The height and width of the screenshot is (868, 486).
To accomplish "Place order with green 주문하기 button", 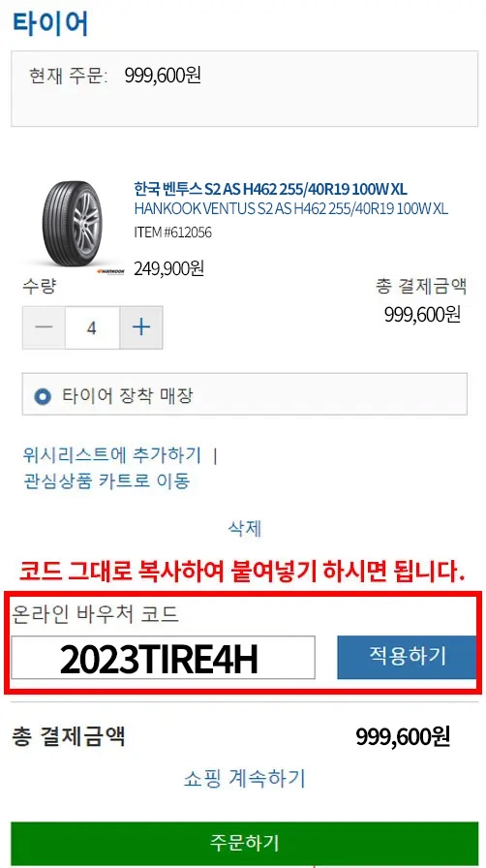I will coord(244,844).
